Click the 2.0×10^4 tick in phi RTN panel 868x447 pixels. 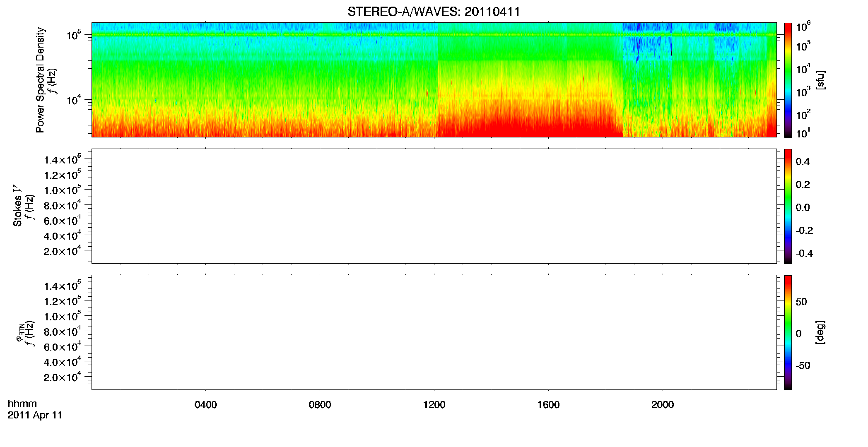click(x=63, y=377)
